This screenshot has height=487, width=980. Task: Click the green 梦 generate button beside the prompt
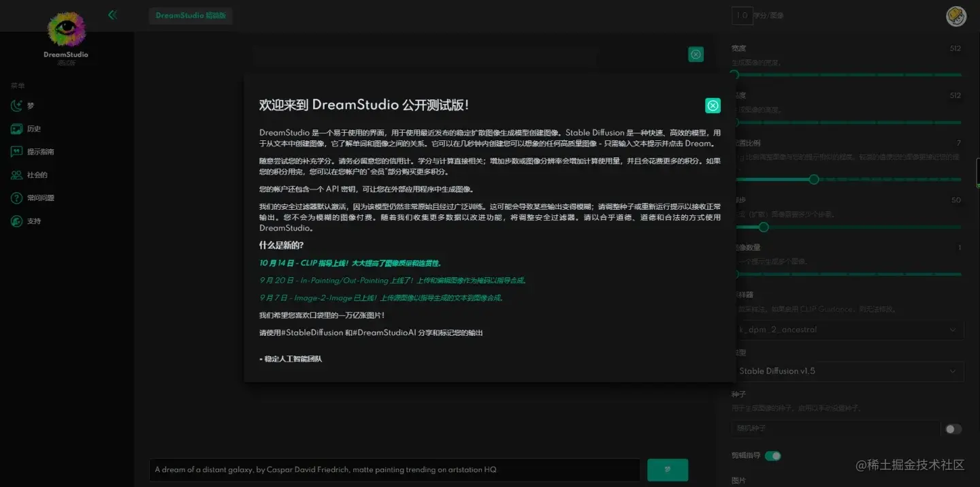pos(668,470)
